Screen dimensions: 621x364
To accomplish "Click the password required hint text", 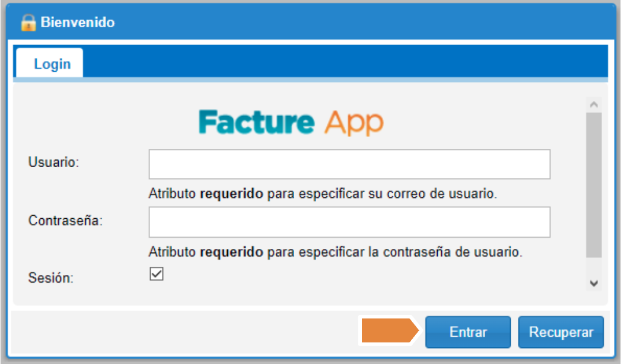I will pos(335,252).
